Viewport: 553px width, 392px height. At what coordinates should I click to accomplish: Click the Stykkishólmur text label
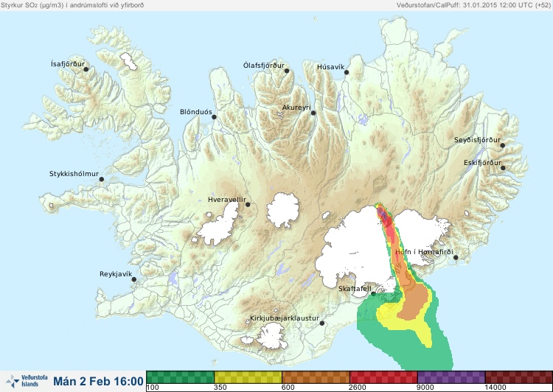click(x=74, y=174)
